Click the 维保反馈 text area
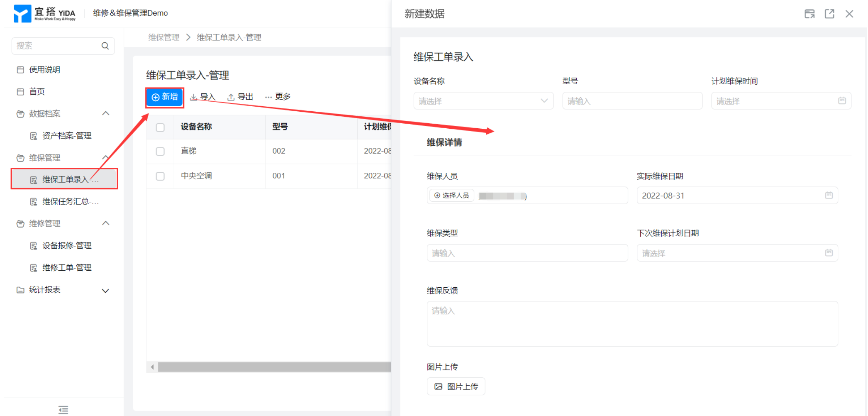The height and width of the screenshot is (416, 868). pos(632,324)
